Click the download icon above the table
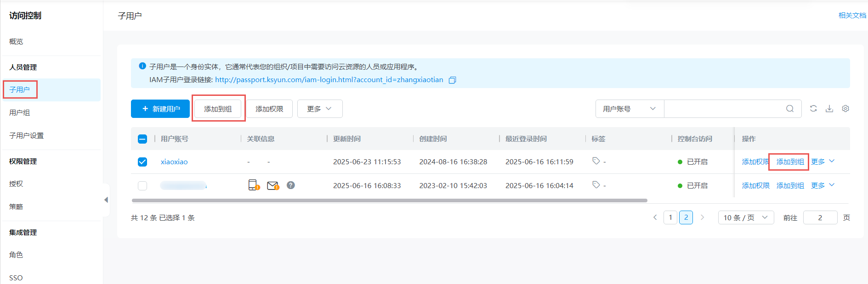The image size is (868, 284). (x=829, y=109)
